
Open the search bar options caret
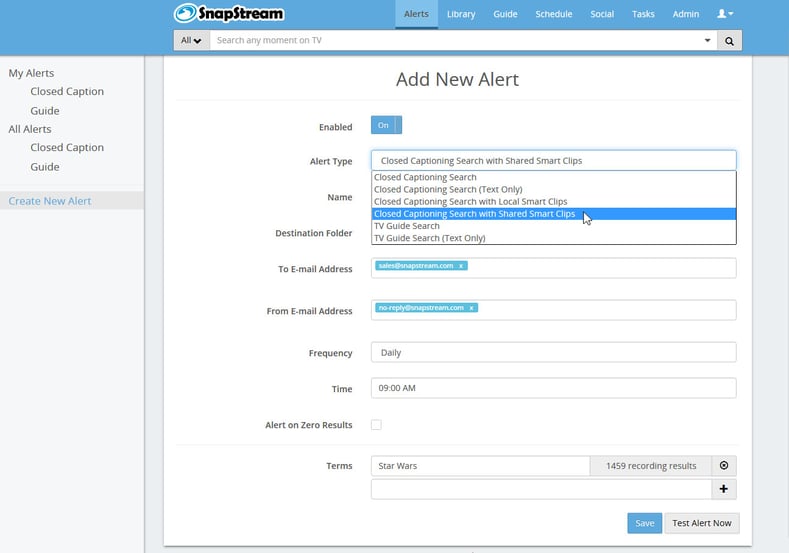point(708,41)
